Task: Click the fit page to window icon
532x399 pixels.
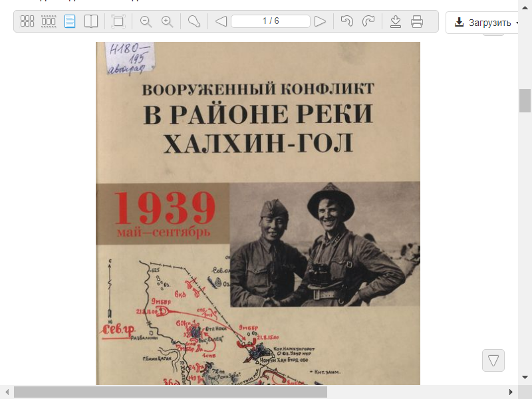Action: click(118, 21)
